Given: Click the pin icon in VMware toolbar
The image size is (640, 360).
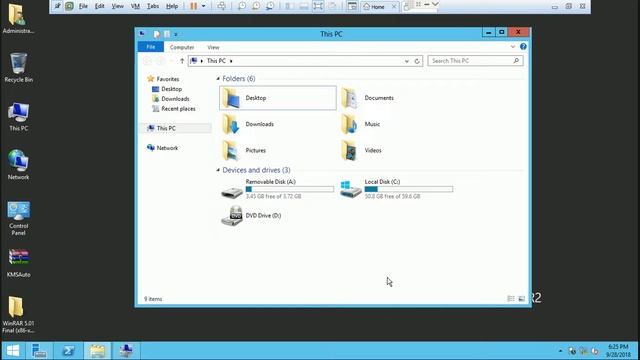Looking at the screenshot, I should tap(58, 6).
